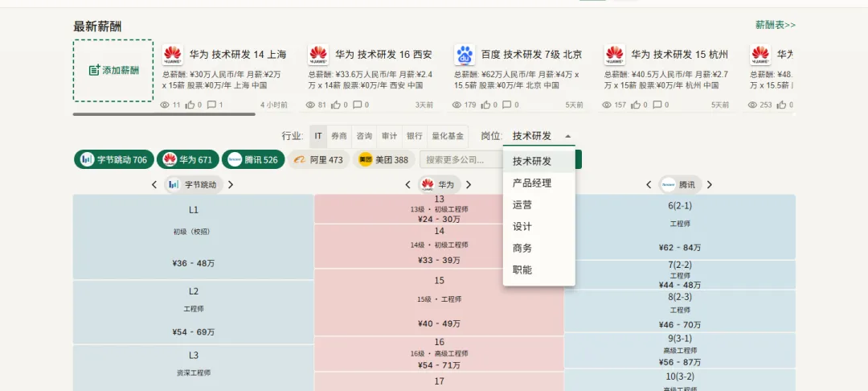Select the 咨询 industry tab
The height and width of the screenshot is (391, 868).
(x=364, y=136)
